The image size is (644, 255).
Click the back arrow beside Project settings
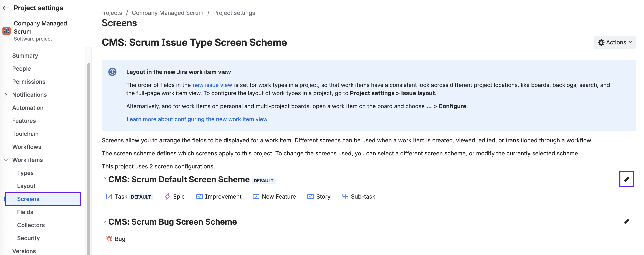[x=6, y=8]
